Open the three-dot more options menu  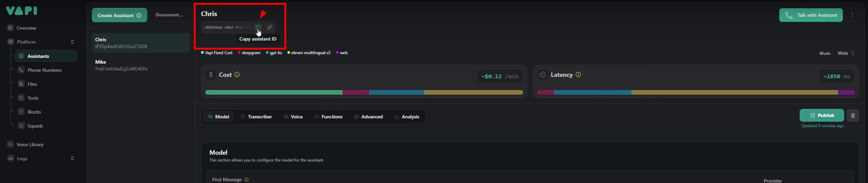852,15
